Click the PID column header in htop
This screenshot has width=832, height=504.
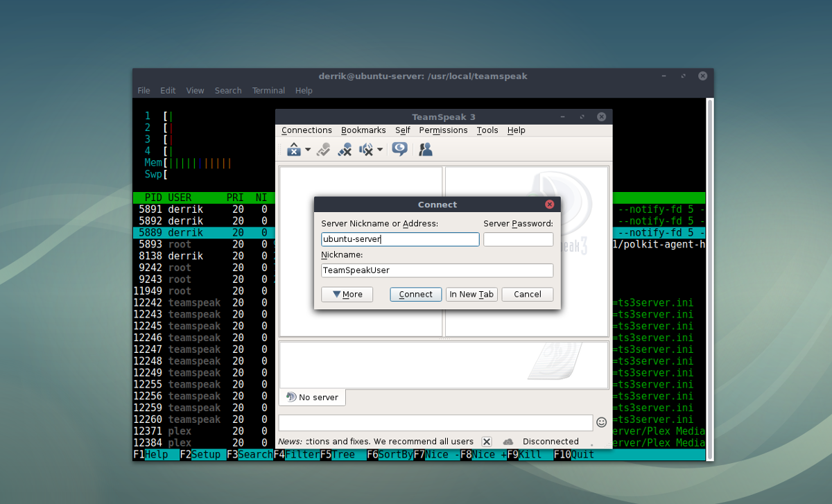click(153, 198)
